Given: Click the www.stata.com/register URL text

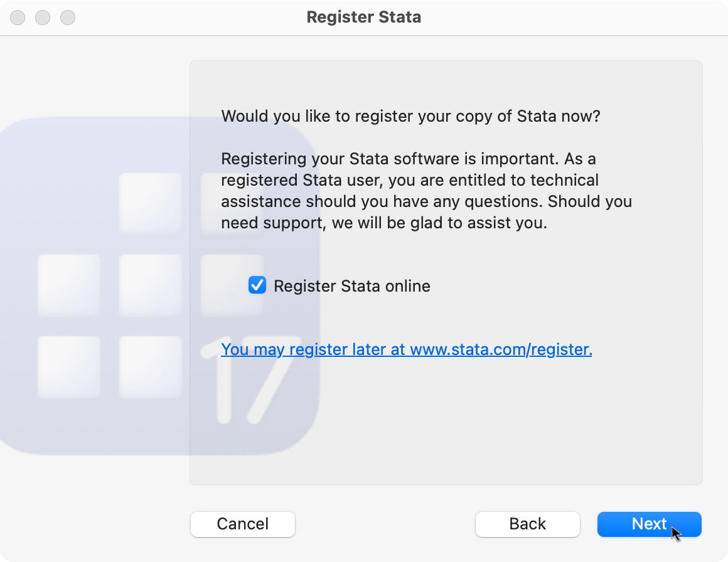Looking at the screenshot, I should point(501,349).
